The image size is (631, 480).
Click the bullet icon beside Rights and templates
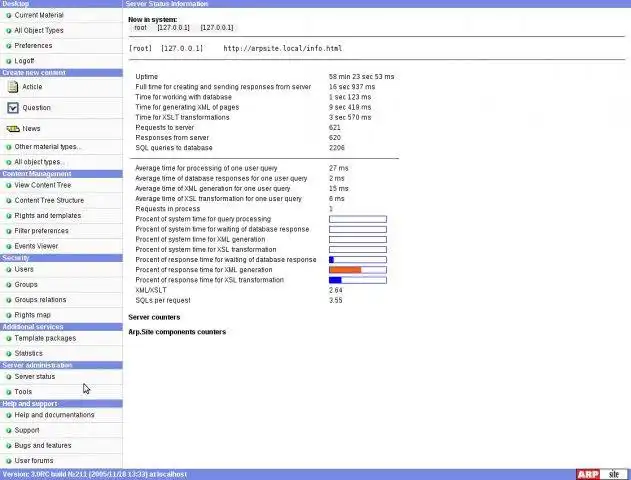click(8, 216)
